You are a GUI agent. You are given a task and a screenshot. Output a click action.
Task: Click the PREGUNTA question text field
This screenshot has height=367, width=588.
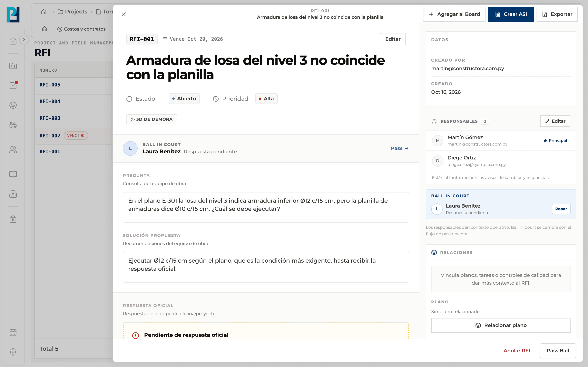click(x=266, y=205)
